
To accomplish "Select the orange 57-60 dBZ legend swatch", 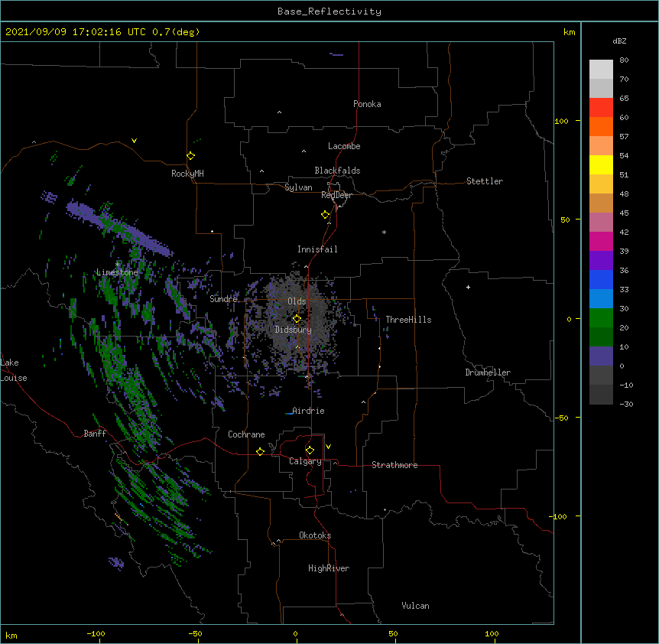I will 601,126.
